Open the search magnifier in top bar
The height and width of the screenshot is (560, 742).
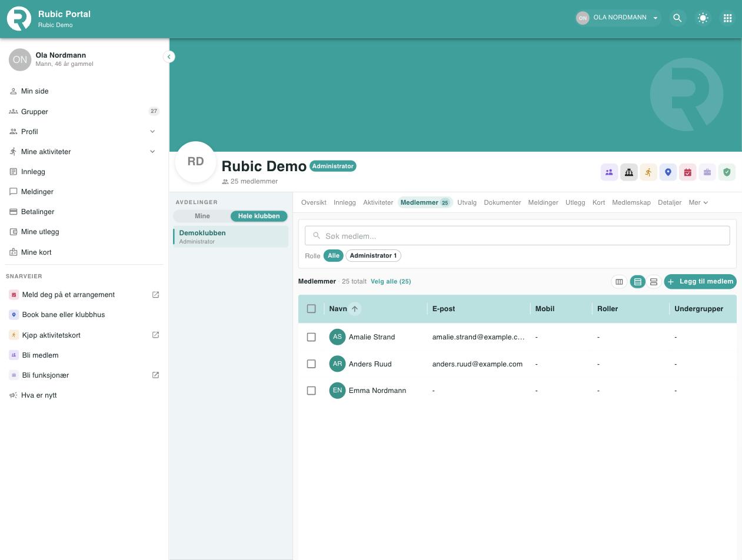point(677,18)
